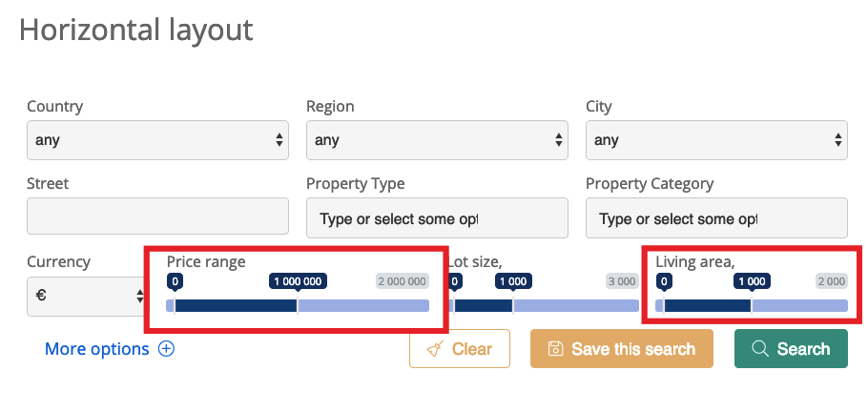
Task: Click the Property Type options field
Action: tap(437, 218)
